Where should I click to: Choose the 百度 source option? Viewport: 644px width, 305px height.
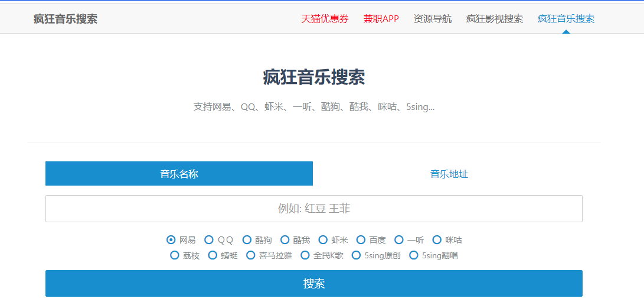[x=361, y=240]
